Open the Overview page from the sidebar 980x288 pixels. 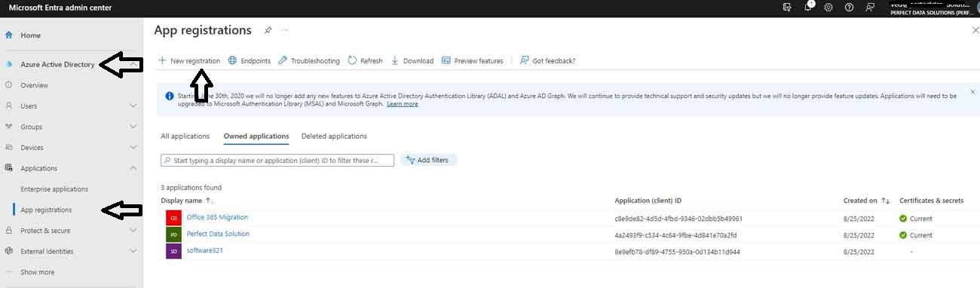34,85
